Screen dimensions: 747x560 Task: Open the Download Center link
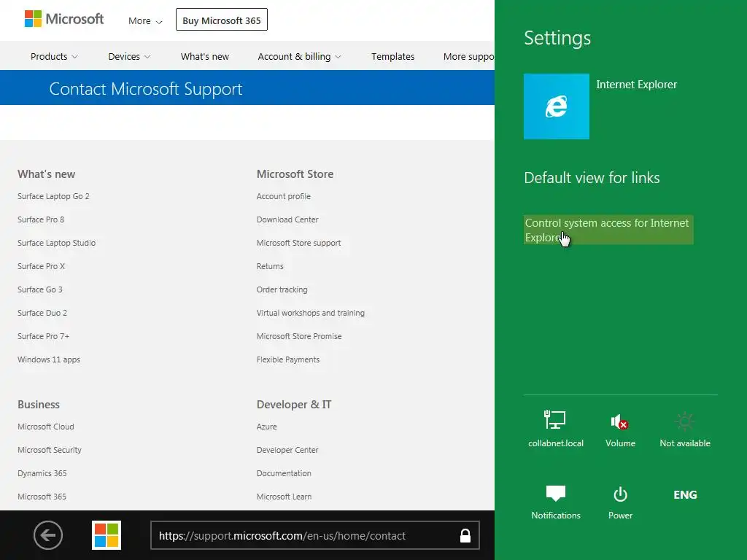287,219
